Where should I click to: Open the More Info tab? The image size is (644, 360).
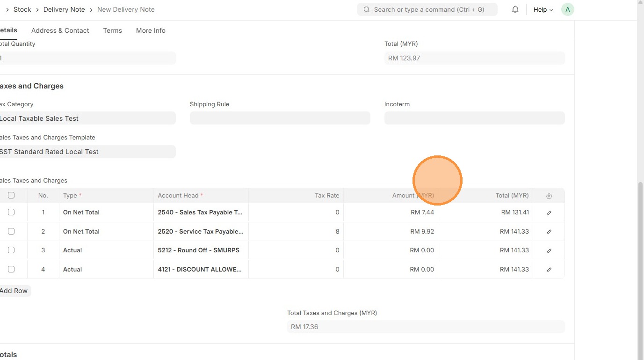(x=151, y=30)
